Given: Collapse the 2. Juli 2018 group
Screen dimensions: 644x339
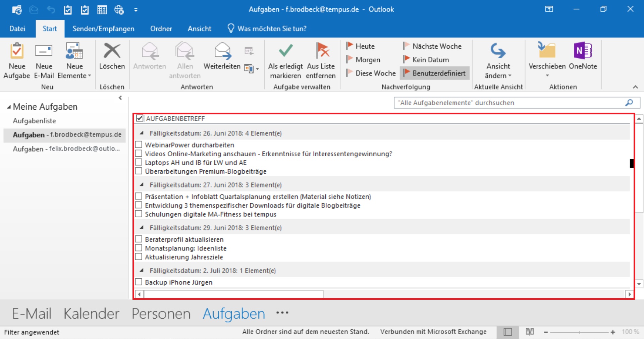Looking at the screenshot, I should [x=142, y=270].
